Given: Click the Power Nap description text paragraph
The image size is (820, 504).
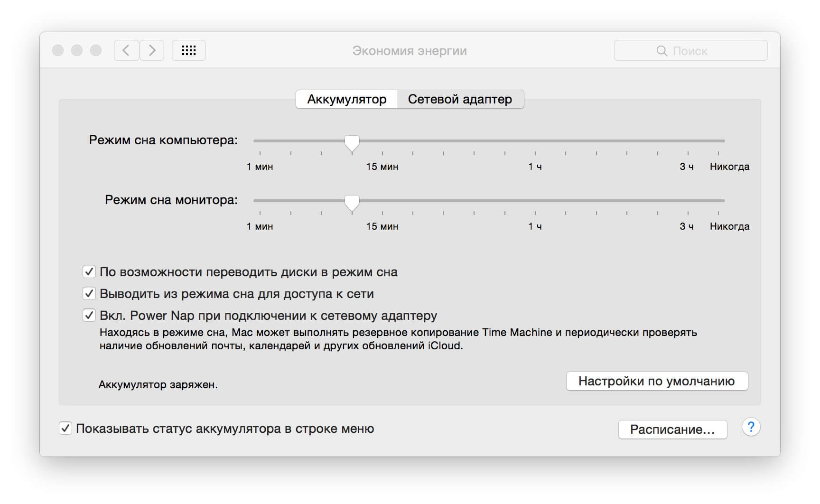Looking at the screenshot, I should [398, 339].
